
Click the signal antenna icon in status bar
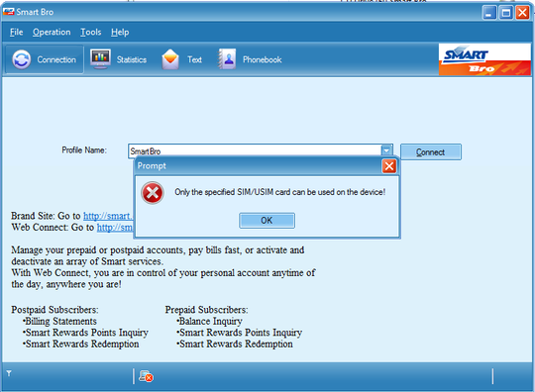pos(9,373)
